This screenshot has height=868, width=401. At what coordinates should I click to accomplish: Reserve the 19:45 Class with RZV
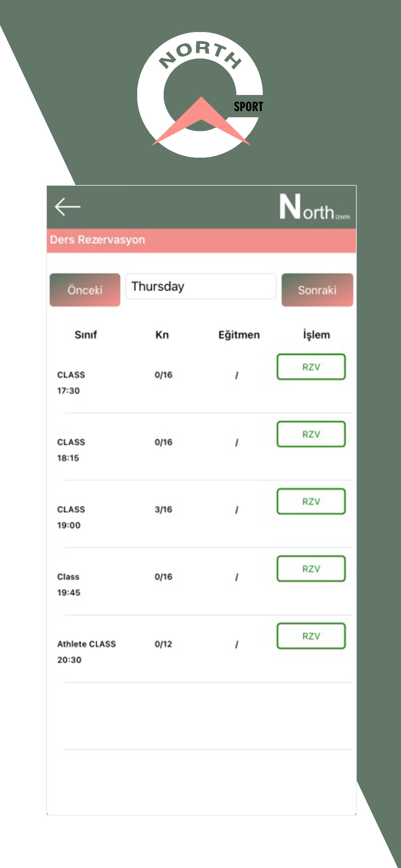click(x=311, y=569)
